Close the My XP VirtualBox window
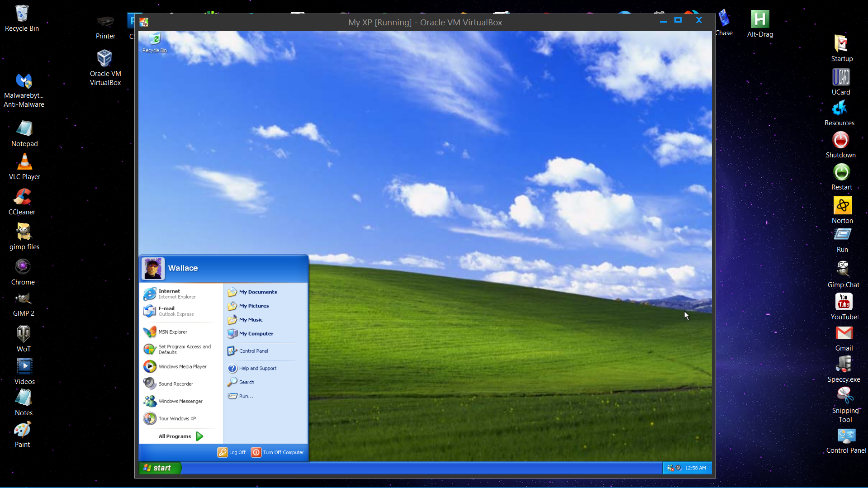Screen dimensions: 868x488 (x=699, y=20)
